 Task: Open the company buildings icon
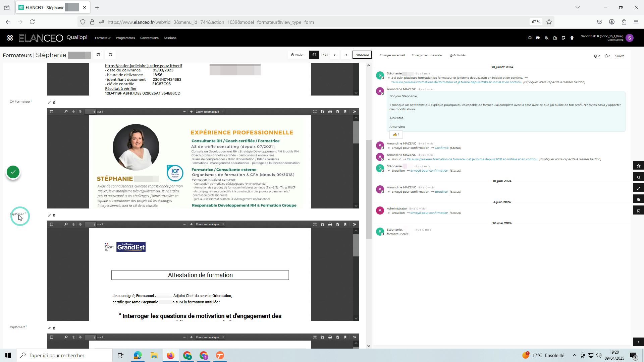point(555,38)
